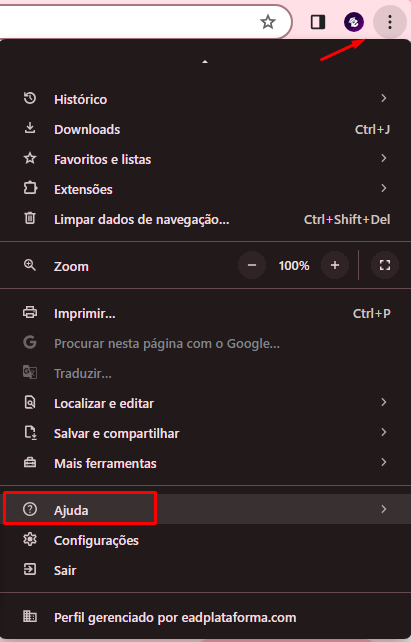Increase zoom with the plus button
The height and width of the screenshot is (642, 411).
click(335, 265)
